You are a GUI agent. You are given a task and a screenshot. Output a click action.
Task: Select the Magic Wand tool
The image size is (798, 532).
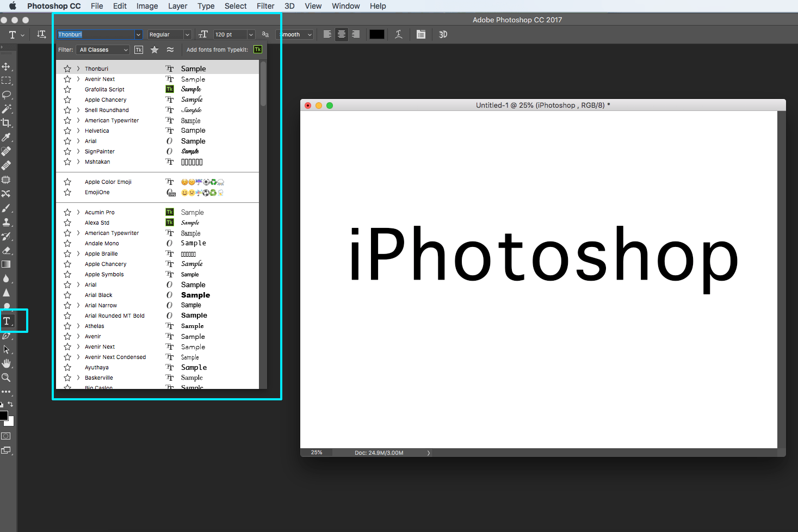(x=6, y=109)
